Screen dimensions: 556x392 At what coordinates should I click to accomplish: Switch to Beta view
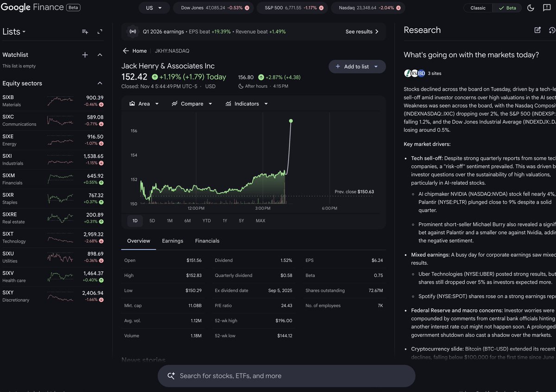pos(507,8)
